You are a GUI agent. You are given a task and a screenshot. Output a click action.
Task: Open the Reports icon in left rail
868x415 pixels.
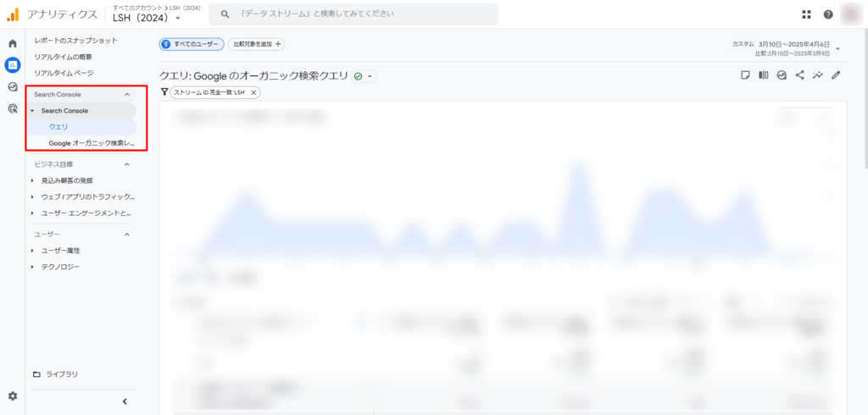click(12, 65)
